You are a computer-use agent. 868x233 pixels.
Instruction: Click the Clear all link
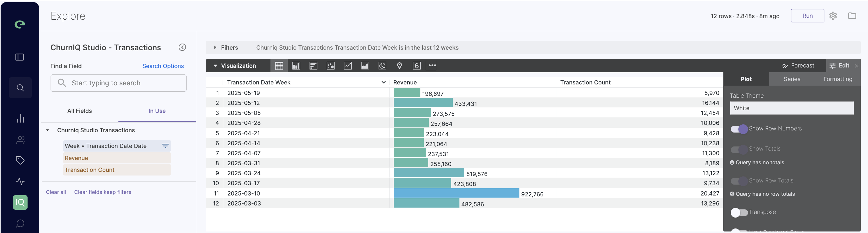56,192
